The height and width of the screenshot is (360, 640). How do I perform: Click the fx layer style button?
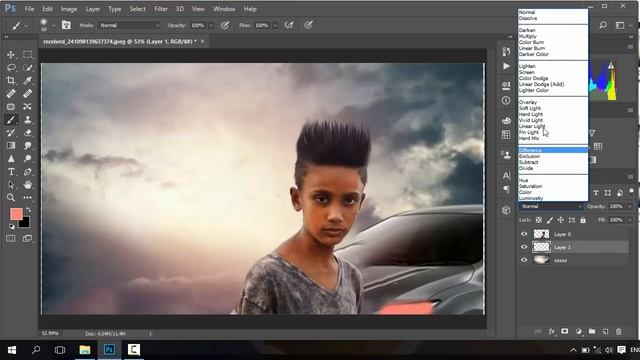click(551, 331)
